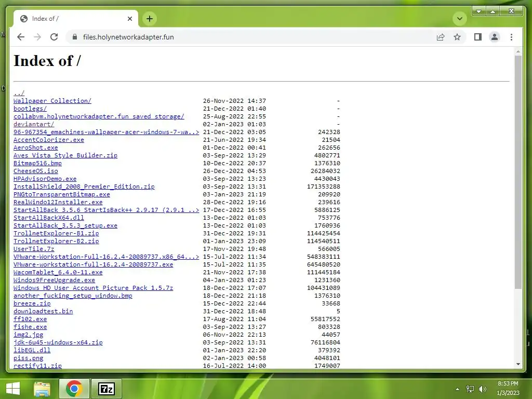The image size is (532, 399).
Task: Open the deviantart/ folder
Action: pos(34,124)
